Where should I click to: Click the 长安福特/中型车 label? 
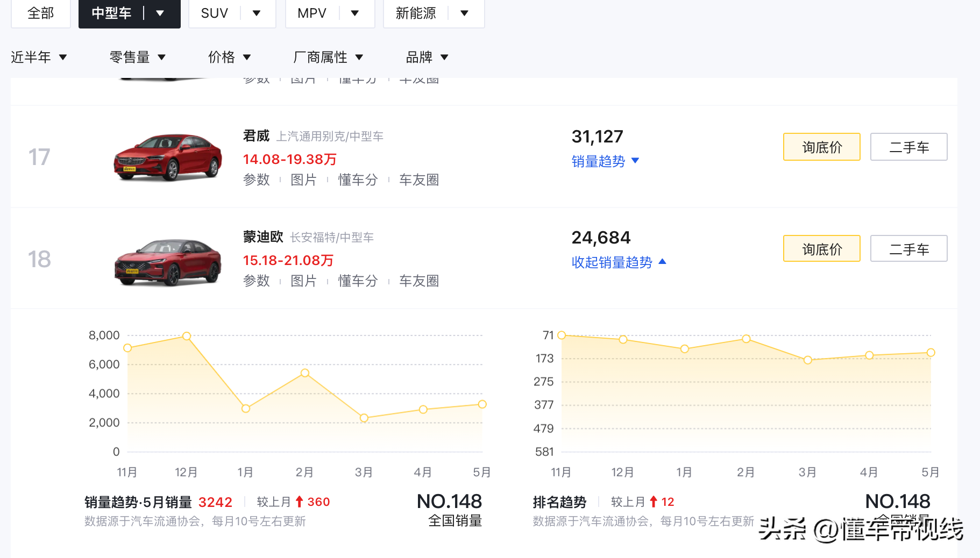(x=332, y=238)
